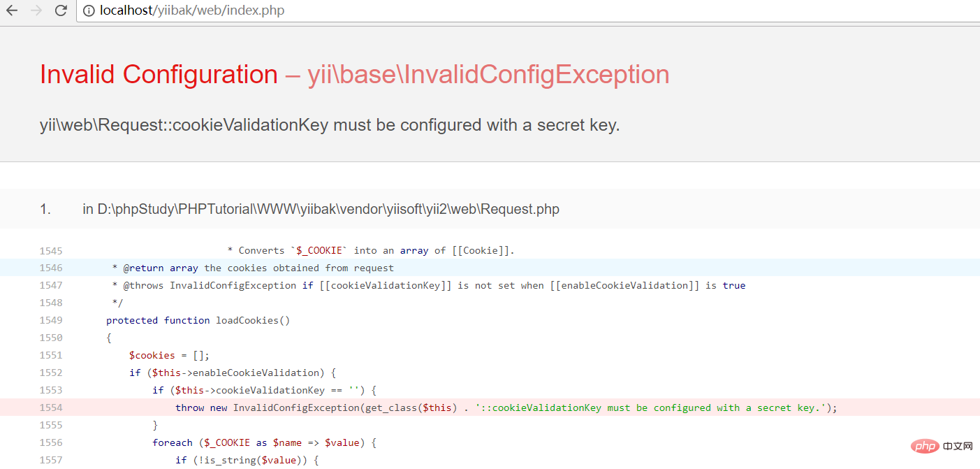Click line number 1546 in the gutter

pyautogui.click(x=51, y=268)
